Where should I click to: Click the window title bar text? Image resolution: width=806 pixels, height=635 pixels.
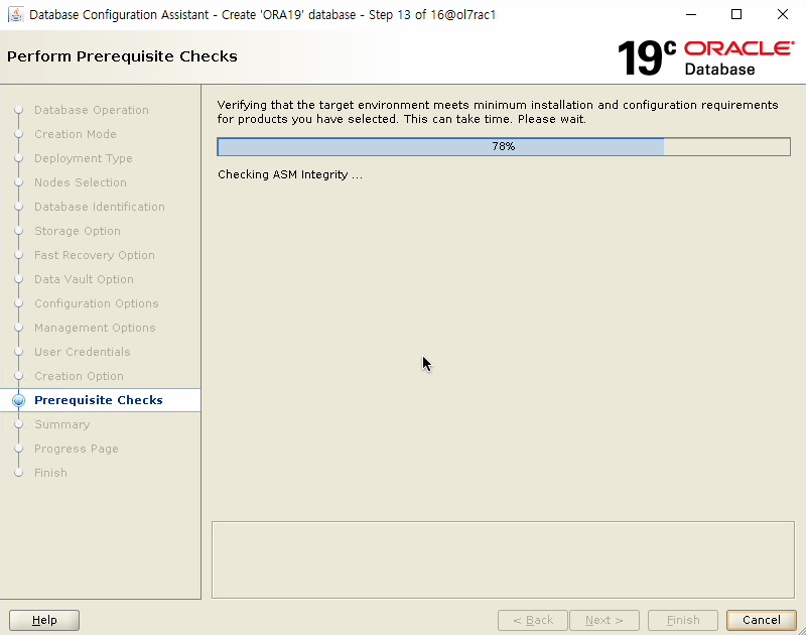pyautogui.click(x=262, y=14)
